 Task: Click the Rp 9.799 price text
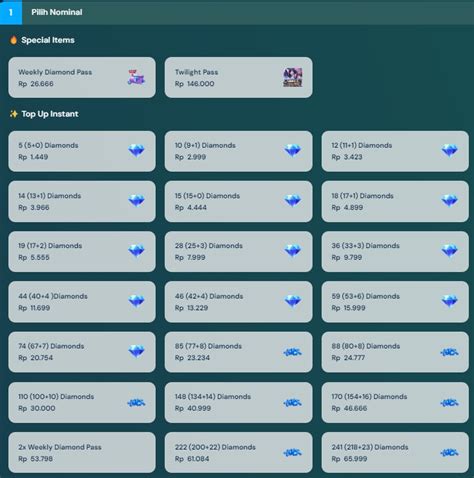click(347, 257)
